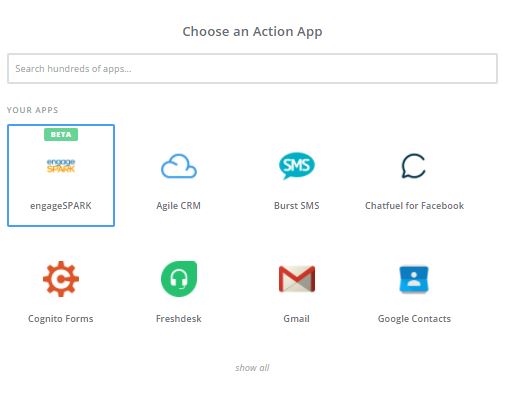
Task: Pick the Burst SMS speech bubble icon
Action: [297, 165]
